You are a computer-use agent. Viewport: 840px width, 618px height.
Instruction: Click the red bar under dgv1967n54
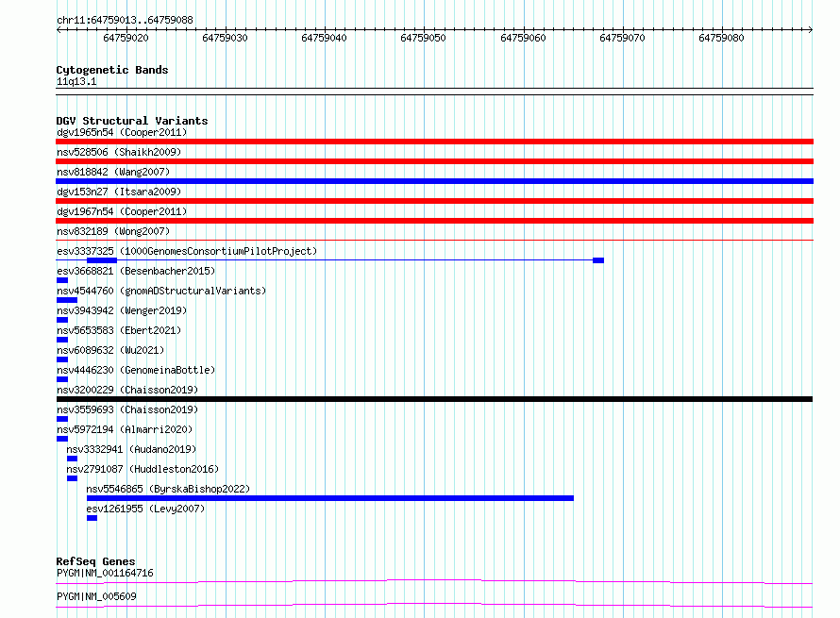[434, 221]
